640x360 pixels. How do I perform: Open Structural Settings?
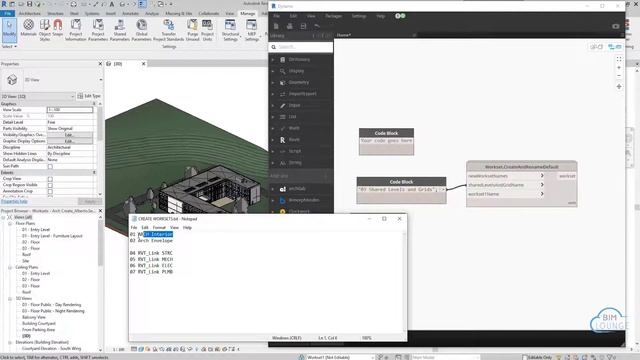(x=230, y=29)
